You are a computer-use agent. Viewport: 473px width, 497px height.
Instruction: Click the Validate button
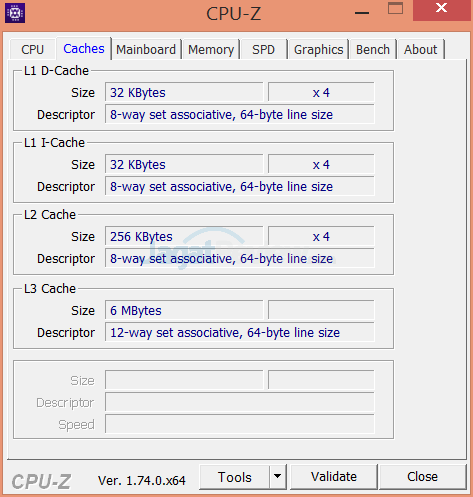click(334, 477)
